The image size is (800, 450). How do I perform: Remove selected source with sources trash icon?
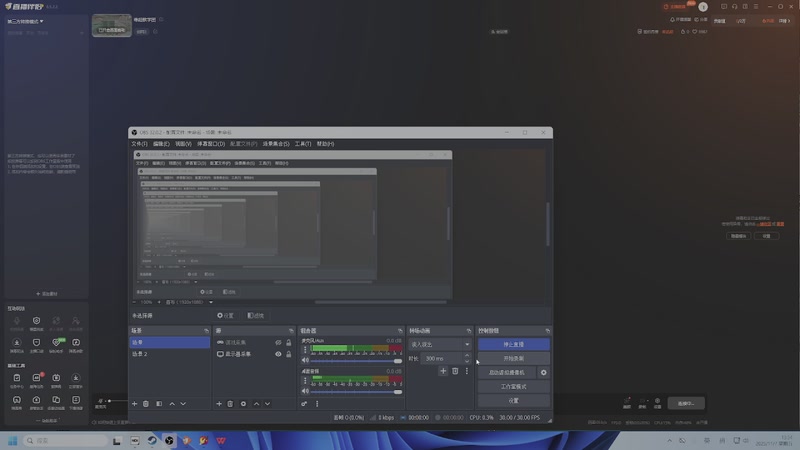[x=230, y=404]
